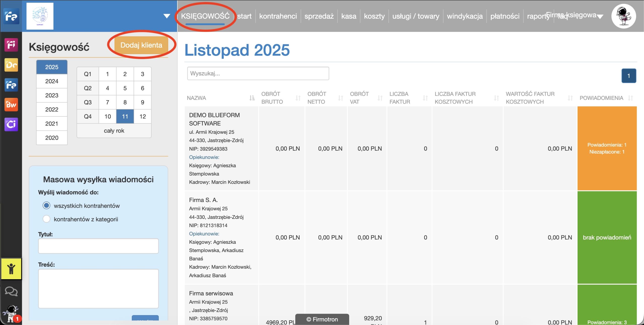The image size is (644, 325).
Task: Click the astronaut helper icon with notification badge
Action: pyautogui.click(x=11, y=314)
